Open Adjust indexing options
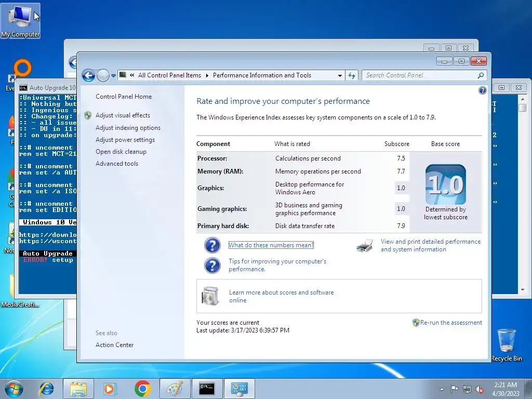This screenshot has width=532, height=399. coord(128,128)
